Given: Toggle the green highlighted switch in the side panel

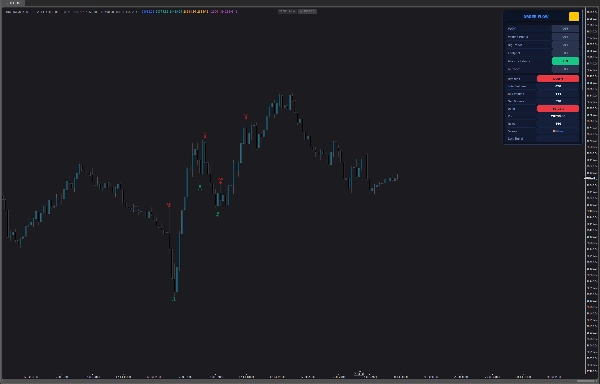Looking at the screenshot, I should coord(565,61).
